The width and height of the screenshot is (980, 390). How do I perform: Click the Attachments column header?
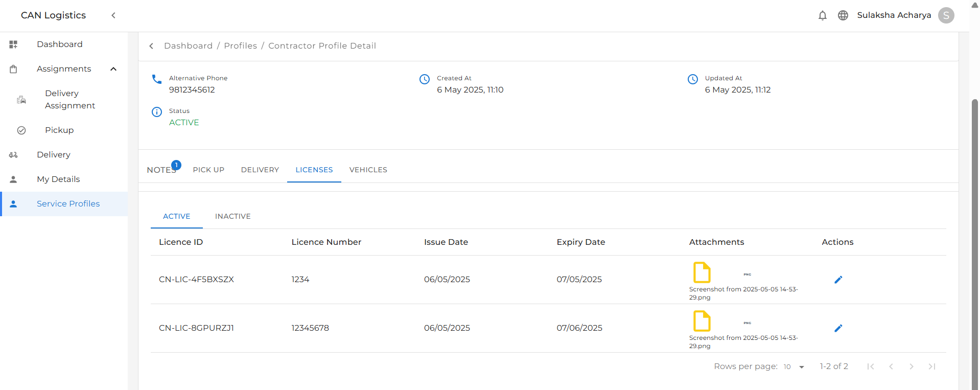717,242
